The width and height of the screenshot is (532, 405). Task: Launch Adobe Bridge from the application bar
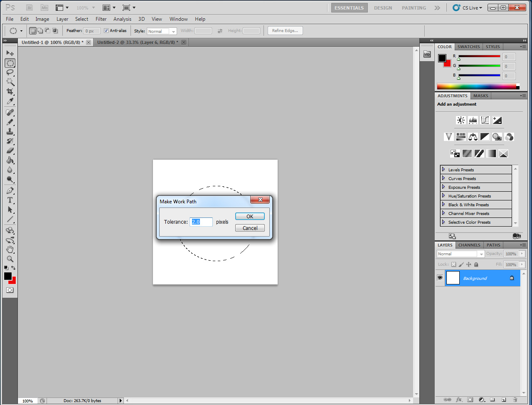29,7
